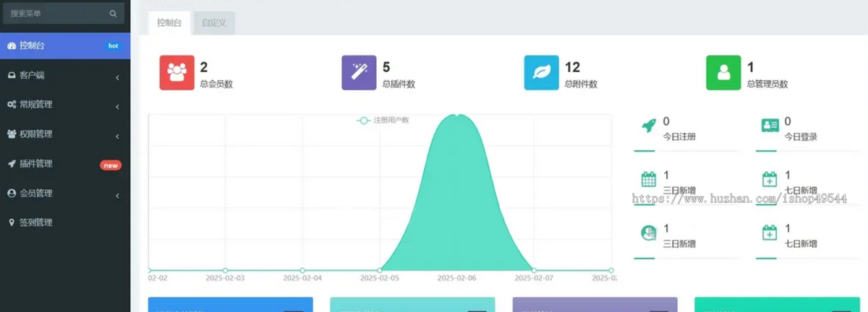Expand the 会员管理 submenu chevron
Image resolution: width=868 pixels, height=312 pixels.
click(x=117, y=195)
